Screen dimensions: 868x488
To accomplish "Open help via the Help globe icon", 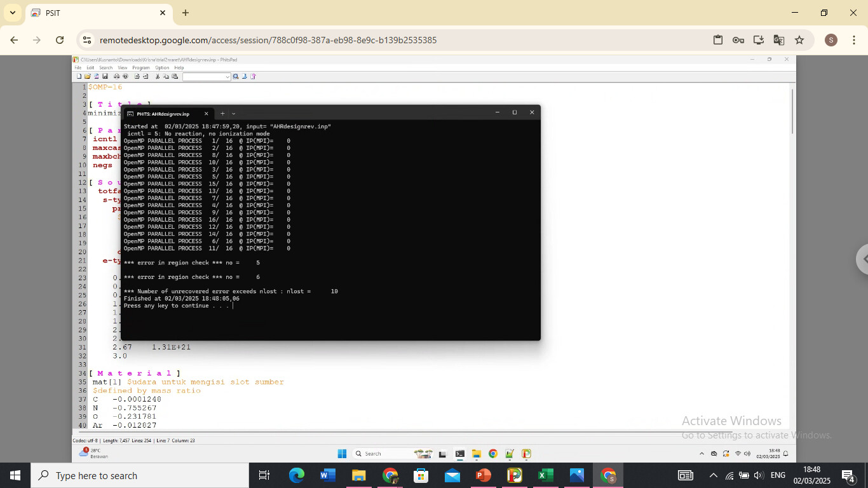I will 126,76.
